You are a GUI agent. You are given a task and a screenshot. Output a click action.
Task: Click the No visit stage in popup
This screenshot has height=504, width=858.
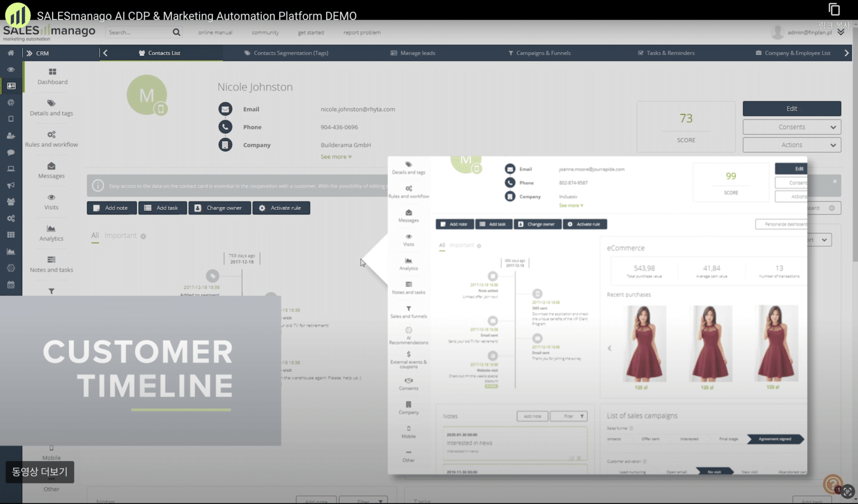click(714, 472)
